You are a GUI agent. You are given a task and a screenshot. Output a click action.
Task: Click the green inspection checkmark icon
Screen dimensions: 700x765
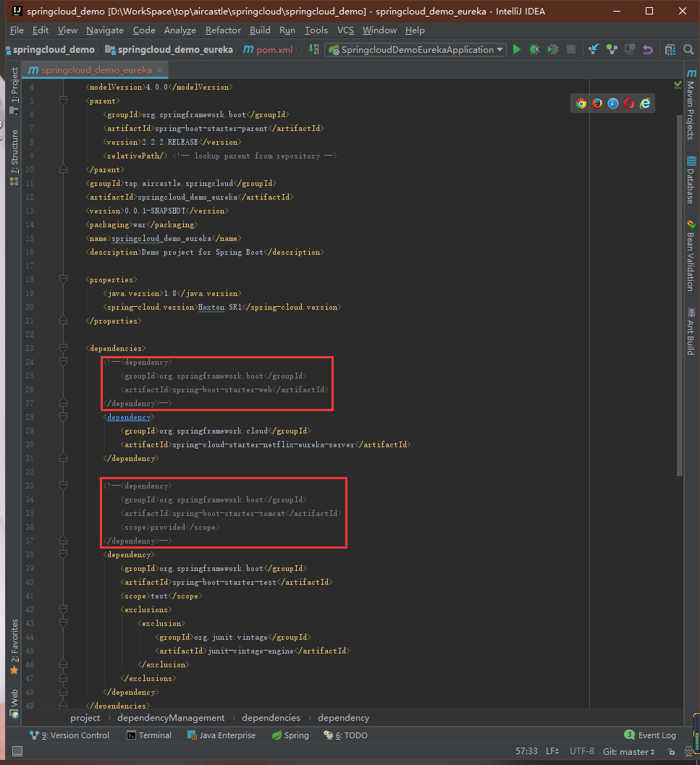click(x=678, y=85)
